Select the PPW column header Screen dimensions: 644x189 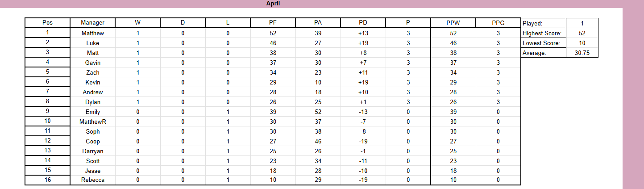[453, 23]
